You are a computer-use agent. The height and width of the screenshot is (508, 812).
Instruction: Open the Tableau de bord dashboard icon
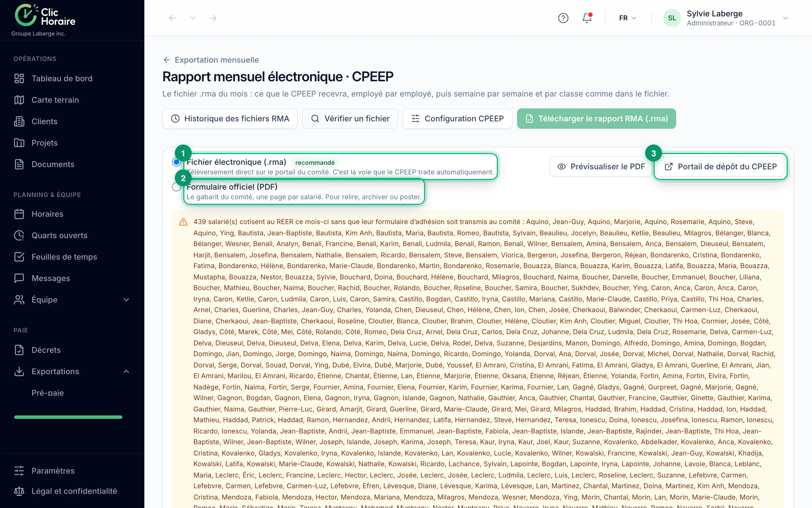(x=19, y=78)
